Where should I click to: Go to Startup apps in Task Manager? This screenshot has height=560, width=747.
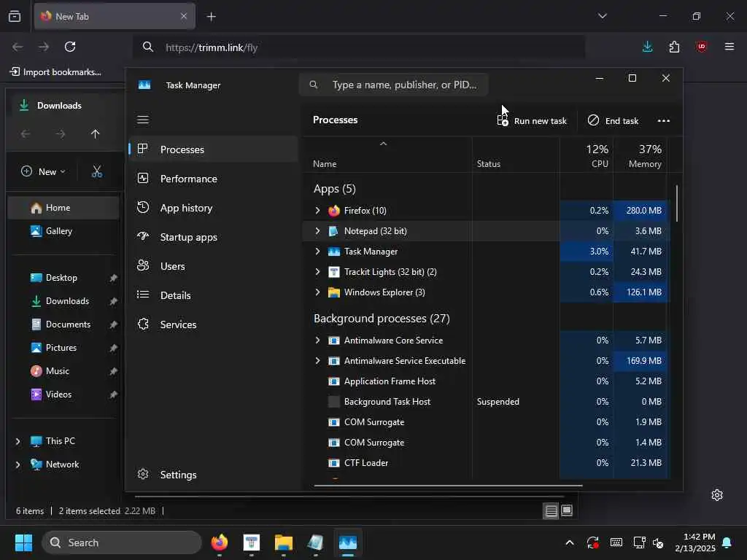tap(213, 237)
